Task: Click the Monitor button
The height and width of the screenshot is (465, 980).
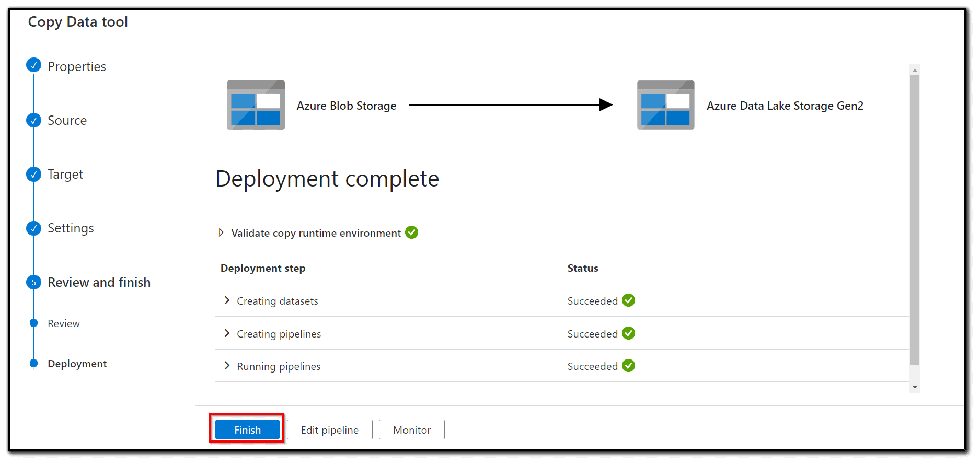Action: 411,429
